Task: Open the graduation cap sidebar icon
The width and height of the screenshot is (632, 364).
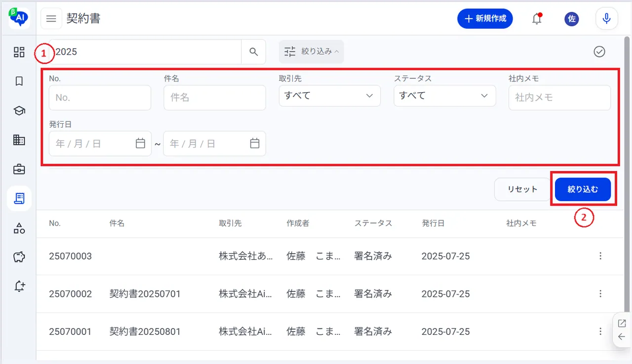Action: click(x=19, y=111)
